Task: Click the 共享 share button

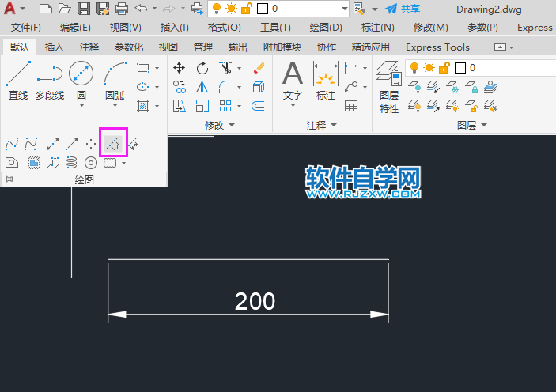Action: click(x=403, y=9)
